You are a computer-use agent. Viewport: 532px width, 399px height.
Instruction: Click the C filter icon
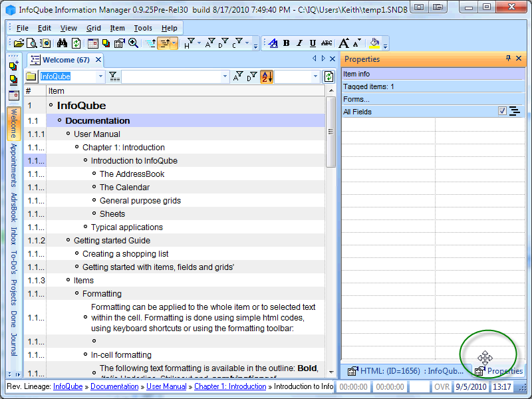[x=237, y=43]
